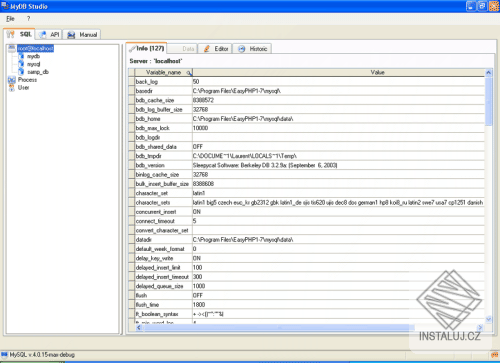The width and height of the screenshot is (500, 363).
Task: Click the bdb_shared_data OFF value
Action: (198, 147)
